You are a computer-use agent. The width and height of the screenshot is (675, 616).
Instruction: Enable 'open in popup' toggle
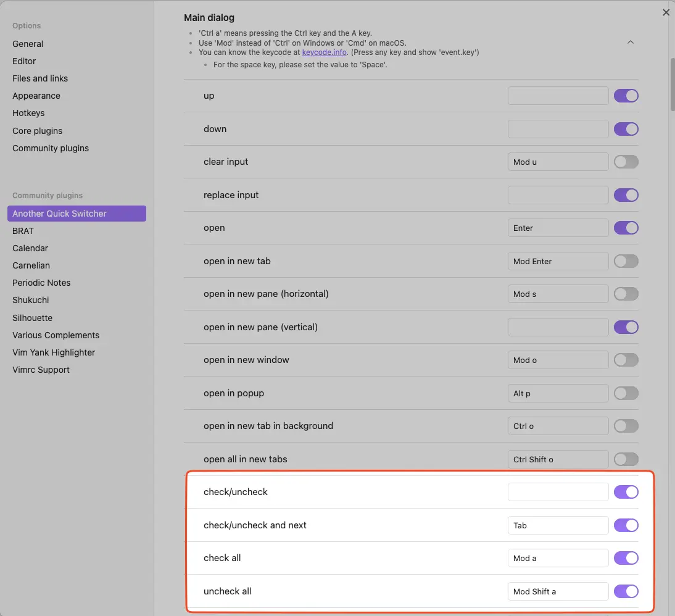click(x=626, y=393)
